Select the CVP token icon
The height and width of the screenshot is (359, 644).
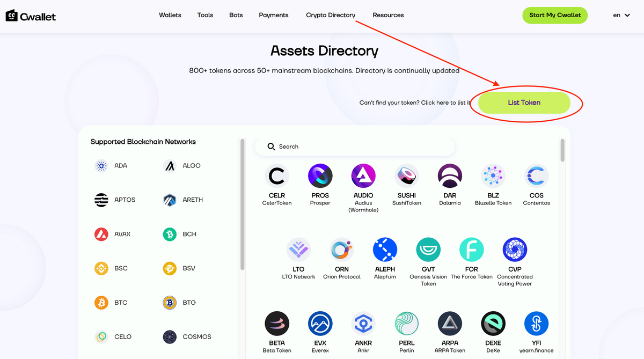pyautogui.click(x=515, y=250)
